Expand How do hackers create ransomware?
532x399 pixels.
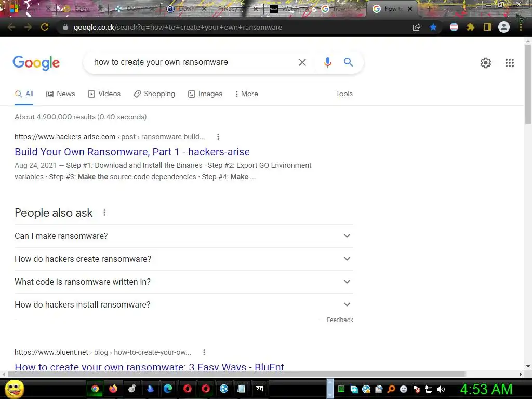click(x=184, y=259)
